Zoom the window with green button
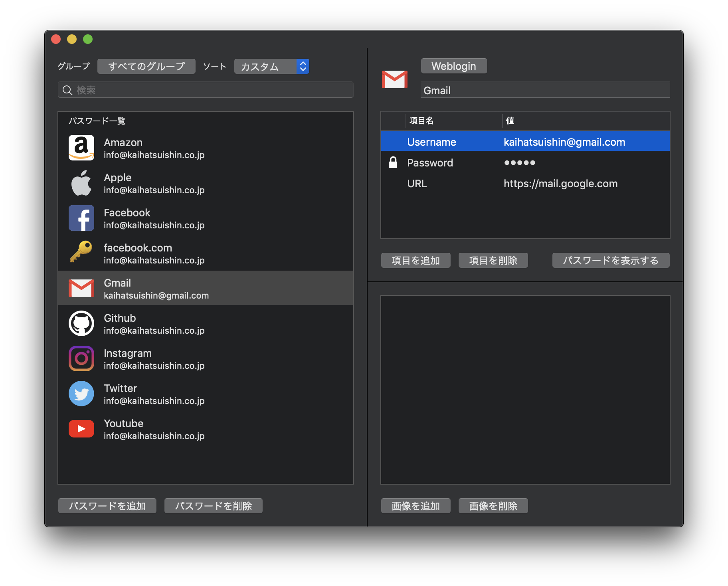 coord(88,39)
